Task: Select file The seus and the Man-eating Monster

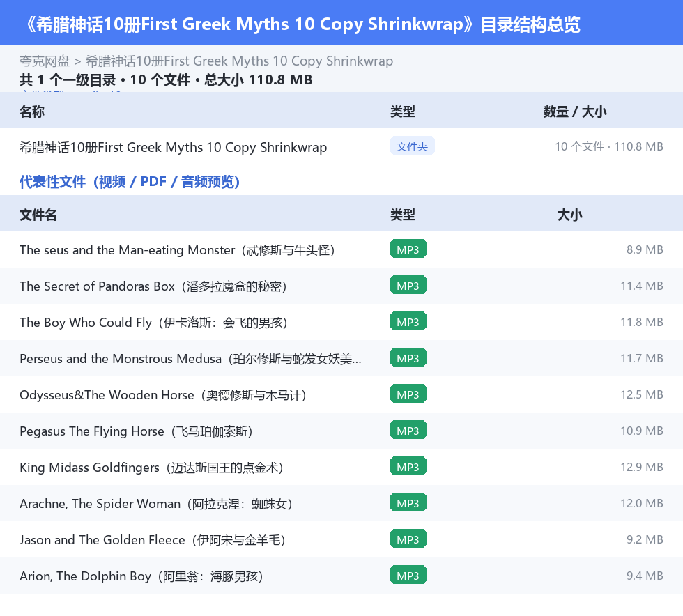Action: [x=177, y=250]
